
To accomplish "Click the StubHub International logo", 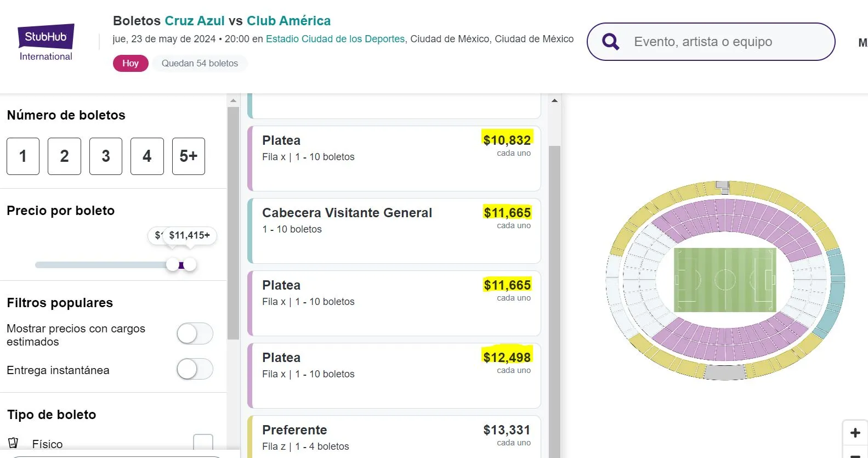I will point(46,42).
